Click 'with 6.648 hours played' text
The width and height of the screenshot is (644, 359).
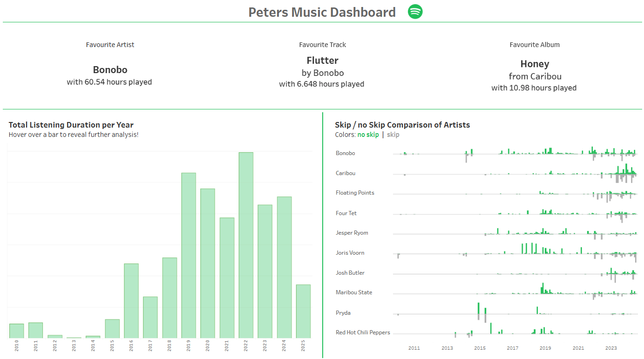pyautogui.click(x=322, y=84)
